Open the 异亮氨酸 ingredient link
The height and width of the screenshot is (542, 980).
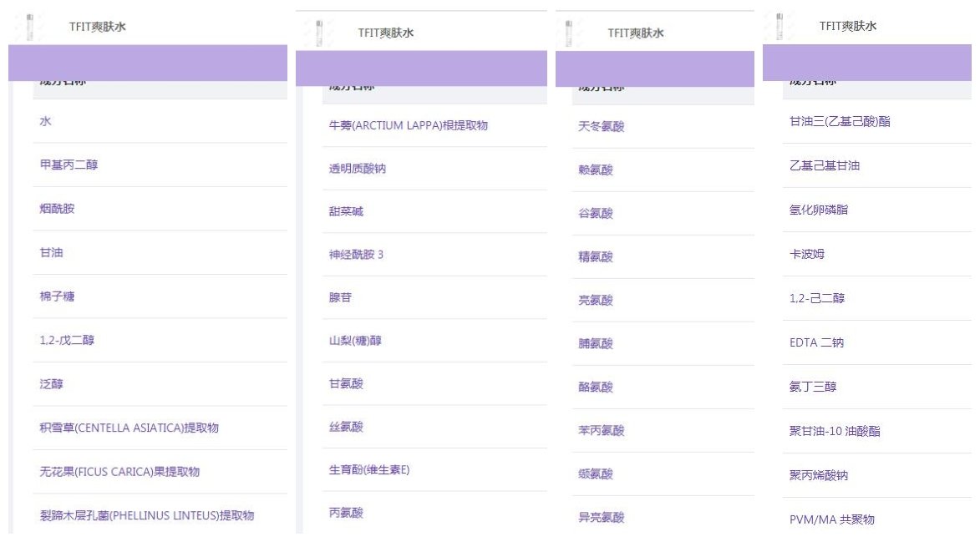[601, 517]
